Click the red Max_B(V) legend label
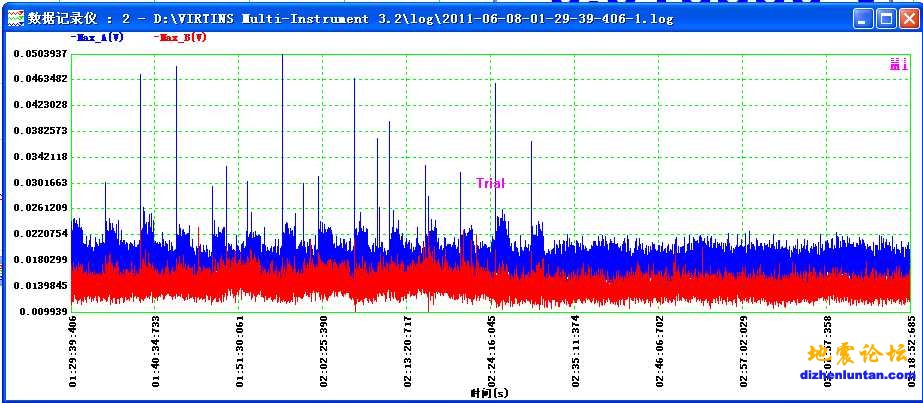This screenshot has height=403, width=923. click(181, 37)
